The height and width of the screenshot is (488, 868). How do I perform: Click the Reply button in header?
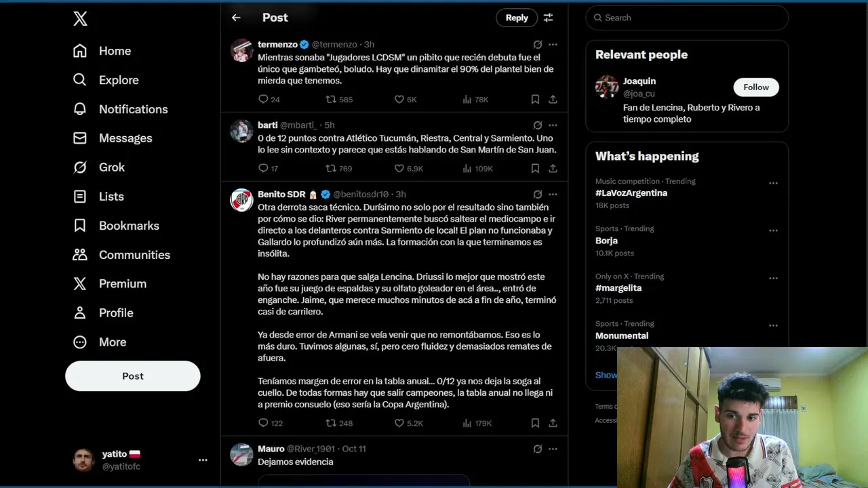(517, 18)
